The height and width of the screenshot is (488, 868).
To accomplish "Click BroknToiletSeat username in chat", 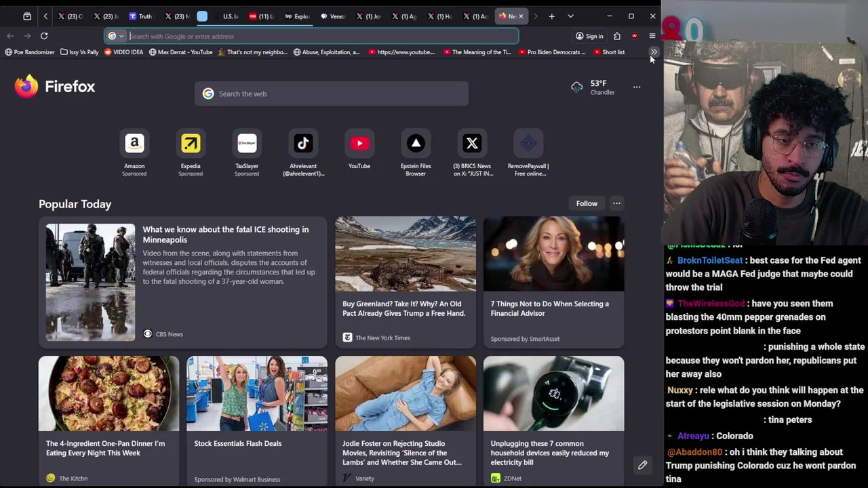I will (x=710, y=260).
